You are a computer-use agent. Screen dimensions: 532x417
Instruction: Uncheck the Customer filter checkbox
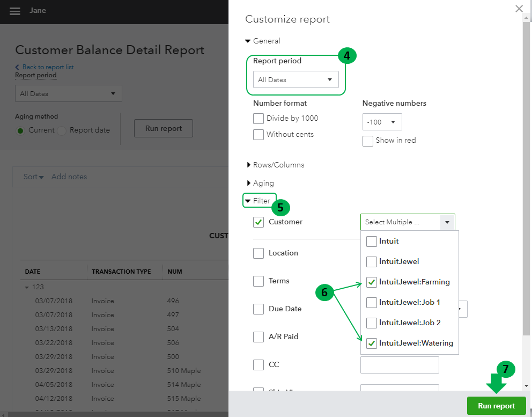258,222
